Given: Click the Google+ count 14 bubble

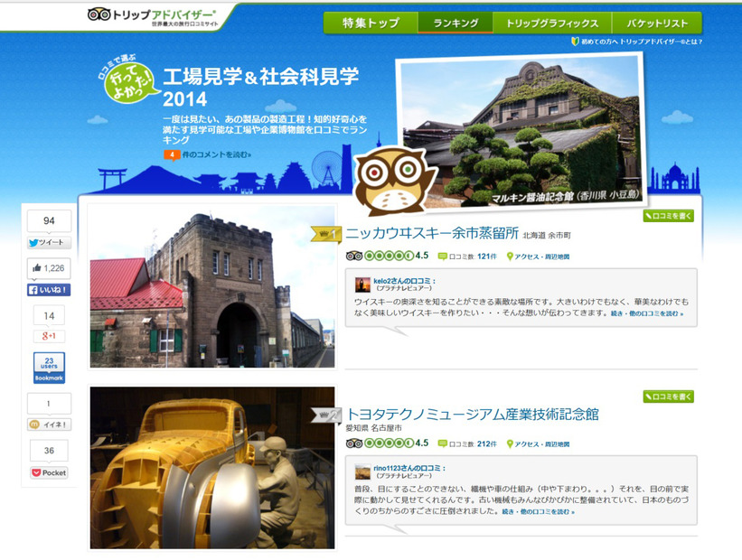Looking at the screenshot, I should coord(49,315).
